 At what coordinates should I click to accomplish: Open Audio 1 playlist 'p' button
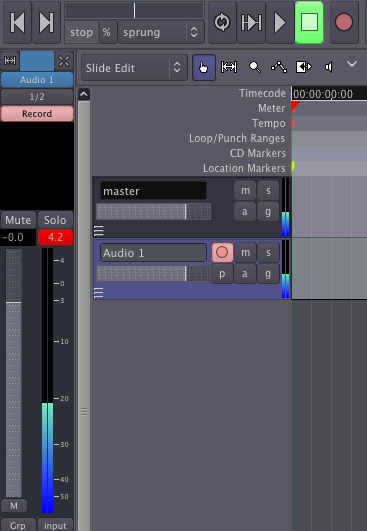[222, 274]
